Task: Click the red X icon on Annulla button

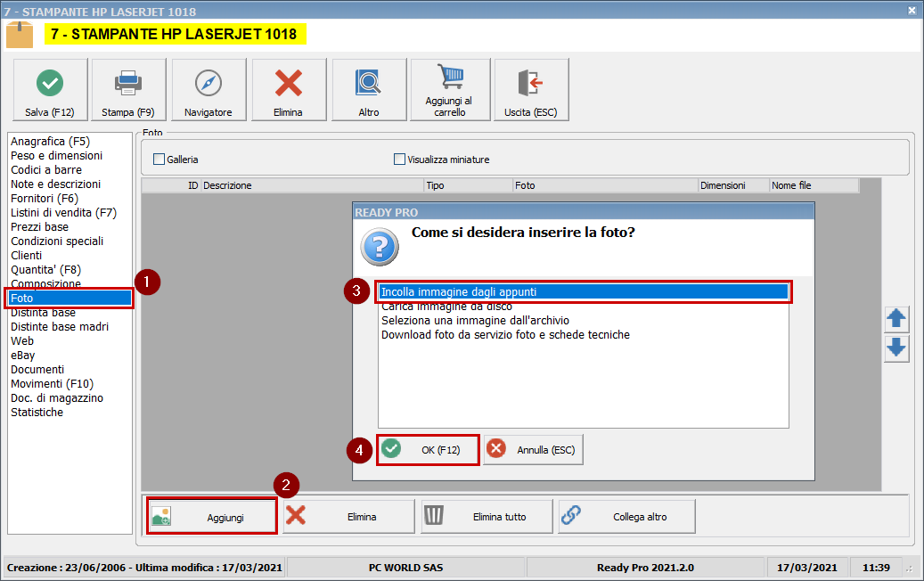Action: (x=496, y=449)
